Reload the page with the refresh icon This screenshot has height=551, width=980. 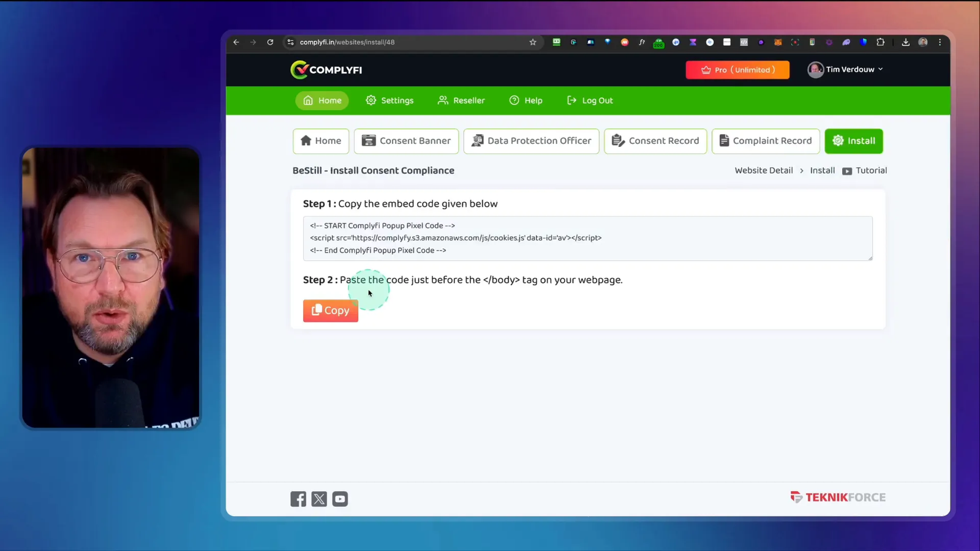point(270,42)
